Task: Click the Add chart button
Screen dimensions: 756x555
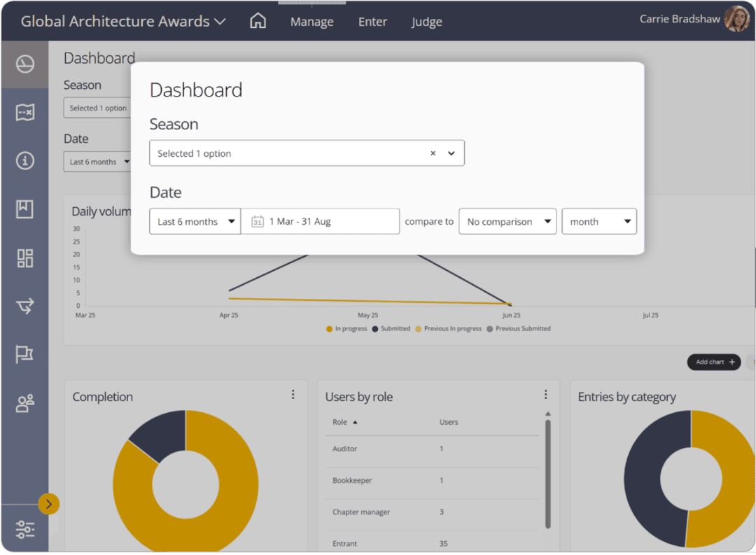Action: [x=714, y=362]
